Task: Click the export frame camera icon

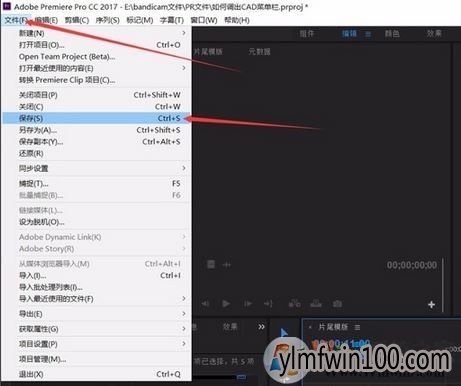Action: point(337,304)
